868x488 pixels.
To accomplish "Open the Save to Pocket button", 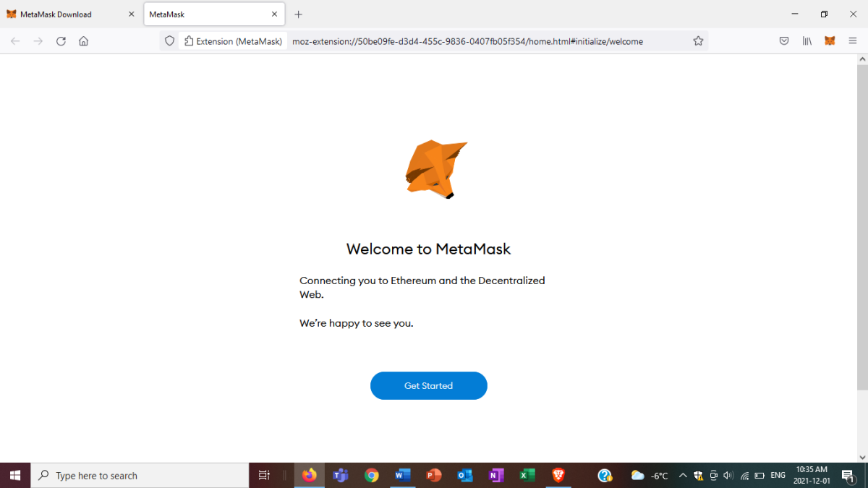I will pyautogui.click(x=784, y=41).
